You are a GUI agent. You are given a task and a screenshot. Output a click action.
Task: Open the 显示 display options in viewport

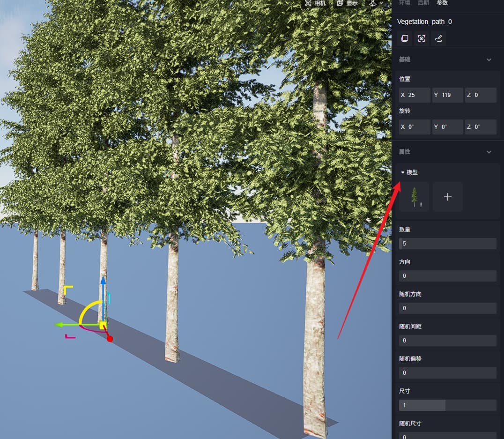[x=347, y=3]
